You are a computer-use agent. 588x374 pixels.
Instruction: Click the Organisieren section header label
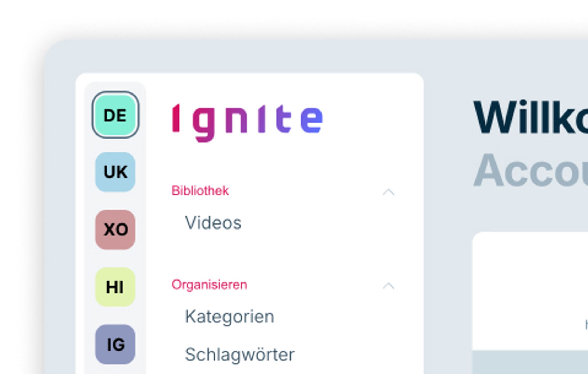tap(209, 285)
